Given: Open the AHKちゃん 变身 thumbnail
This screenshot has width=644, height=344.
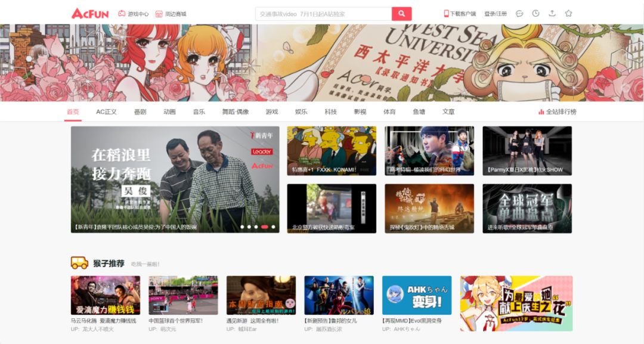Looking at the screenshot, I should (x=417, y=295).
